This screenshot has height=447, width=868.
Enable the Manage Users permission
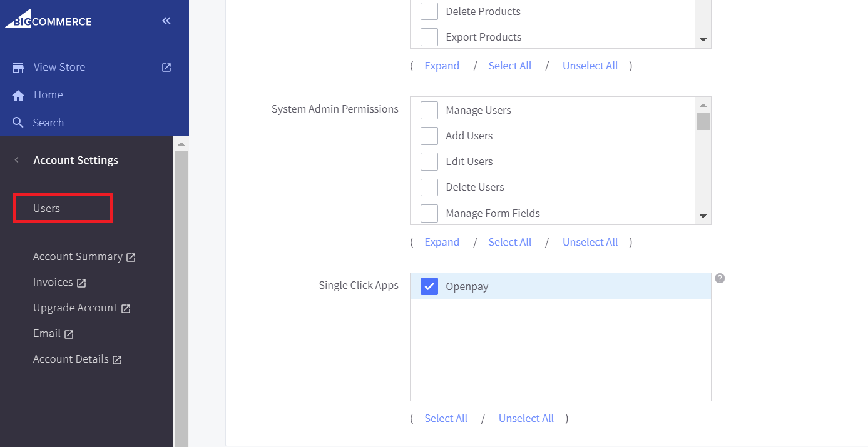tap(429, 110)
